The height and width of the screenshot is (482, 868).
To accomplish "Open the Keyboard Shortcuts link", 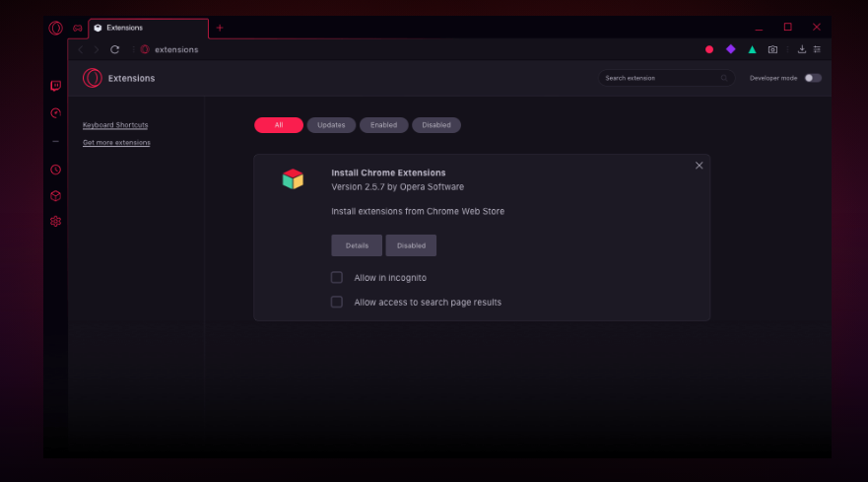I will 115,125.
